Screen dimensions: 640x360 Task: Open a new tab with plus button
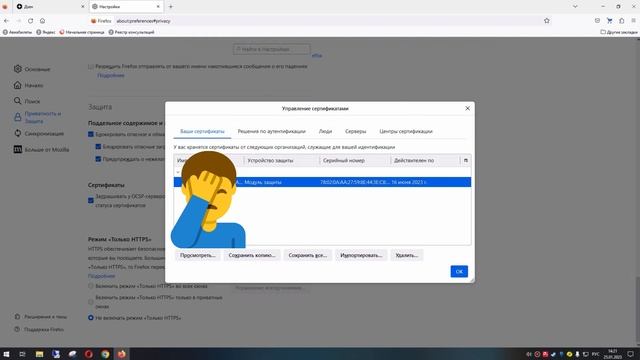(171, 7)
